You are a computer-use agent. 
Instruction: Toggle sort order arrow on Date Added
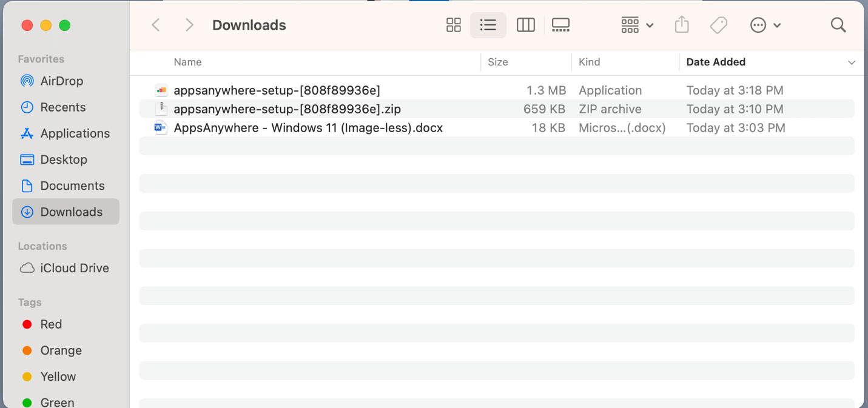click(851, 62)
